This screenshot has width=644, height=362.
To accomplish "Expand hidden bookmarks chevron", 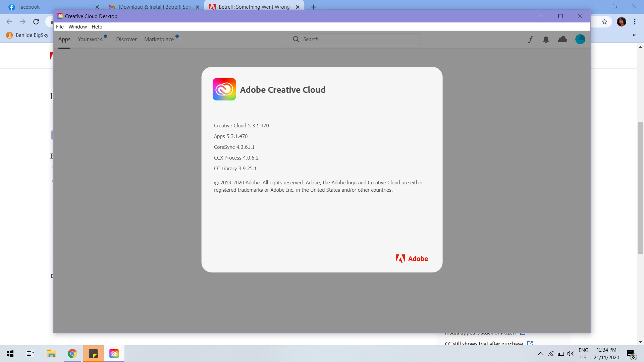I will (634, 35).
